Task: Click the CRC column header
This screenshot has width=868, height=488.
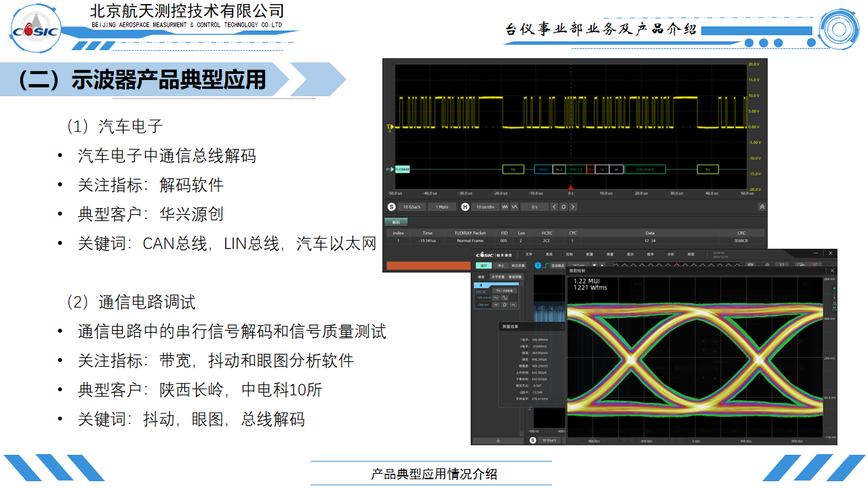Action: (x=742, y=233)
